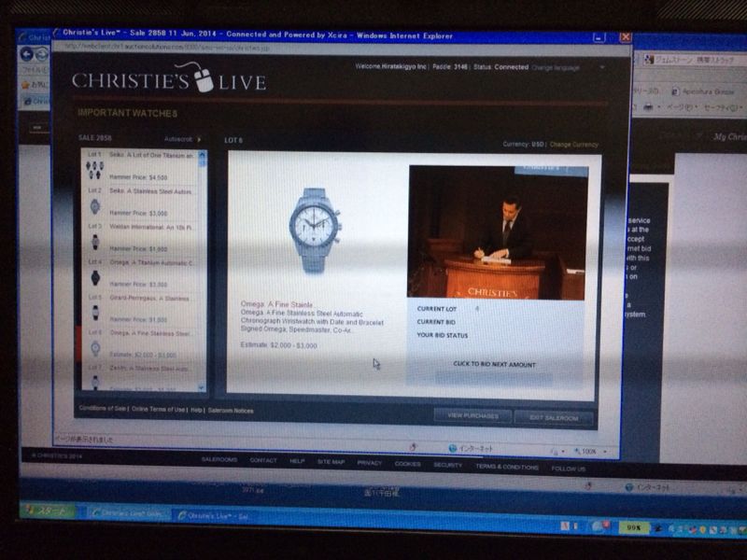Click the large Omega Speedmaster watch image
The width and height of the screenshot is (747, 560).
315,231
